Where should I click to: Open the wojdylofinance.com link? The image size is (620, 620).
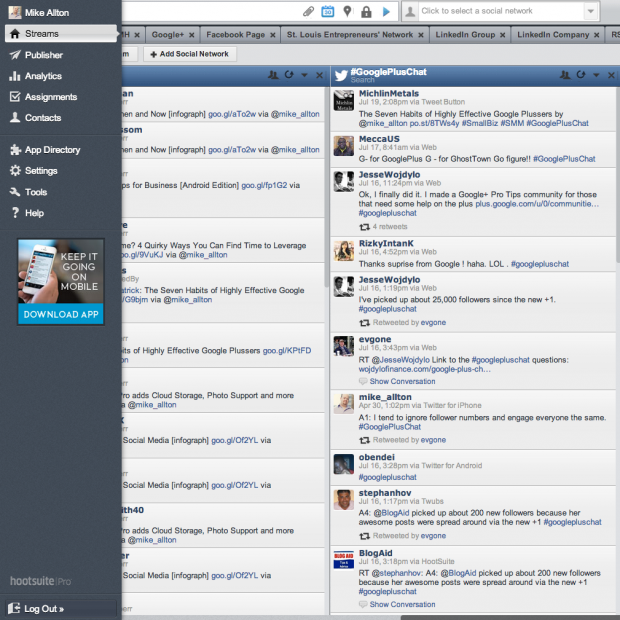tap(424, 369)
